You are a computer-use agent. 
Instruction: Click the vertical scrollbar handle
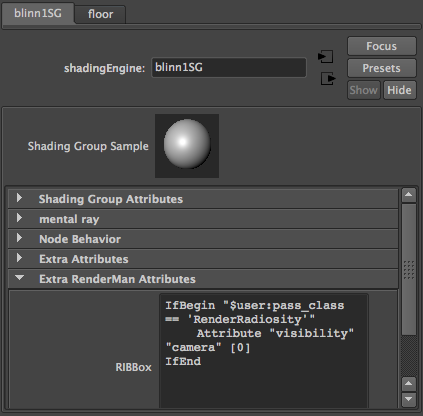[409, 270]
